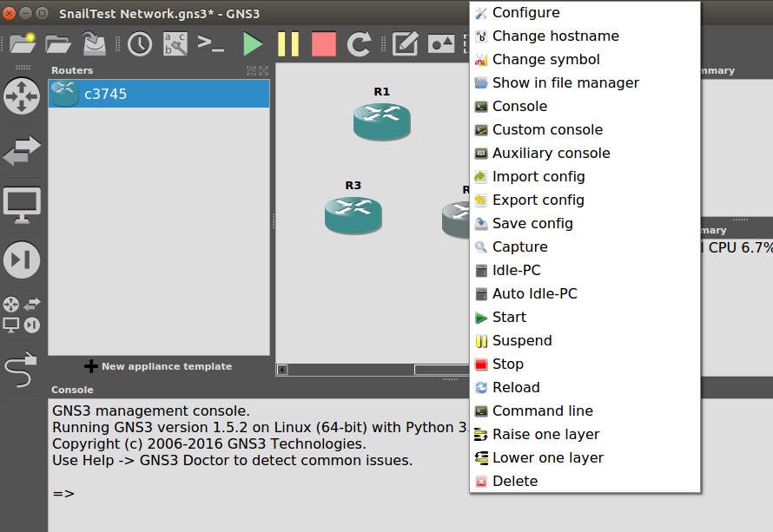This screenshot has width=773, height=532.
Task: Choose Start in the context menu
Action: [x=585, y=318]
